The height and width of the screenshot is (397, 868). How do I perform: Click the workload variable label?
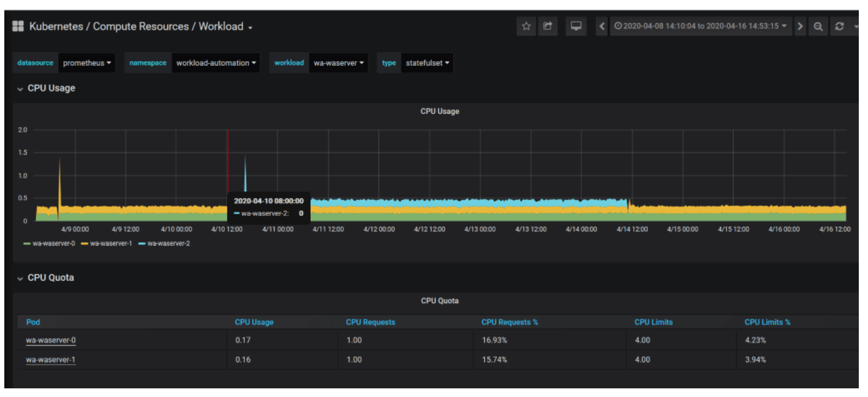[289, 63]
